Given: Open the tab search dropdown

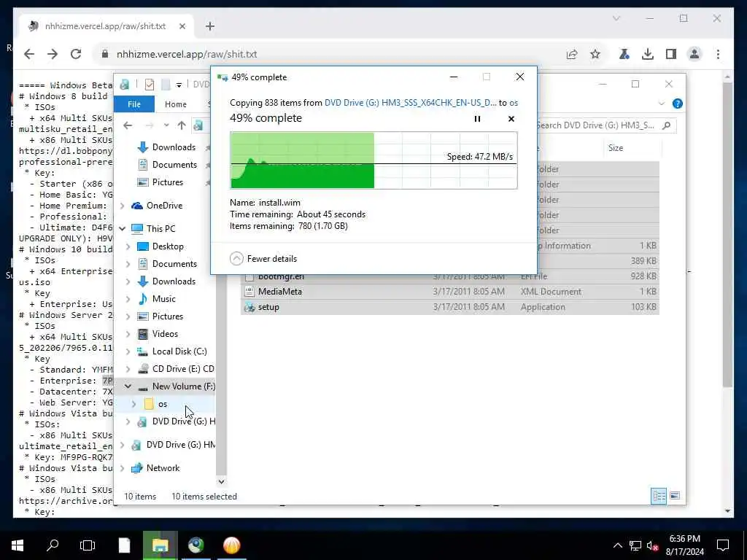Looking at the screenshot, I should point(616,18).
